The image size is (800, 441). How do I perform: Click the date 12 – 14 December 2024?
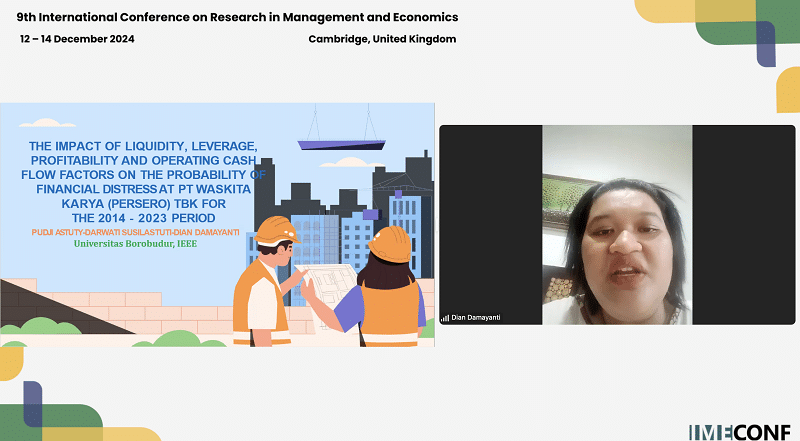(77, 39)
